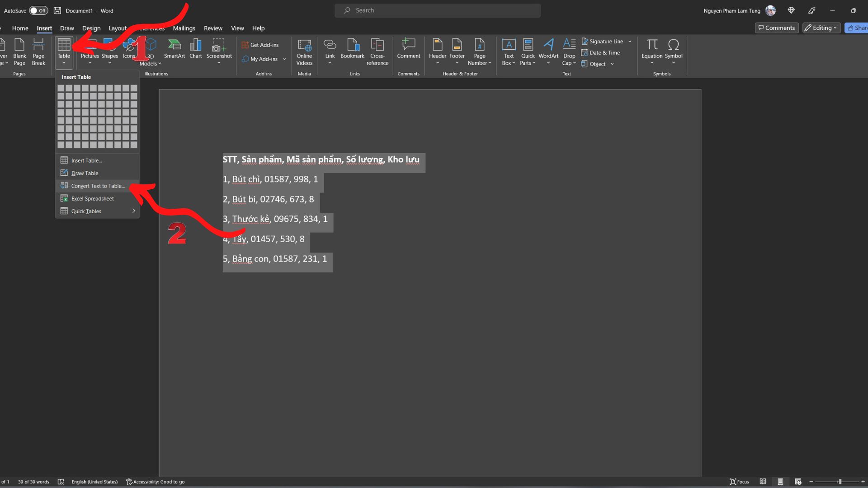The image size is (868, 488).
Task: Insert Date & Time
Action: [600, 53]
